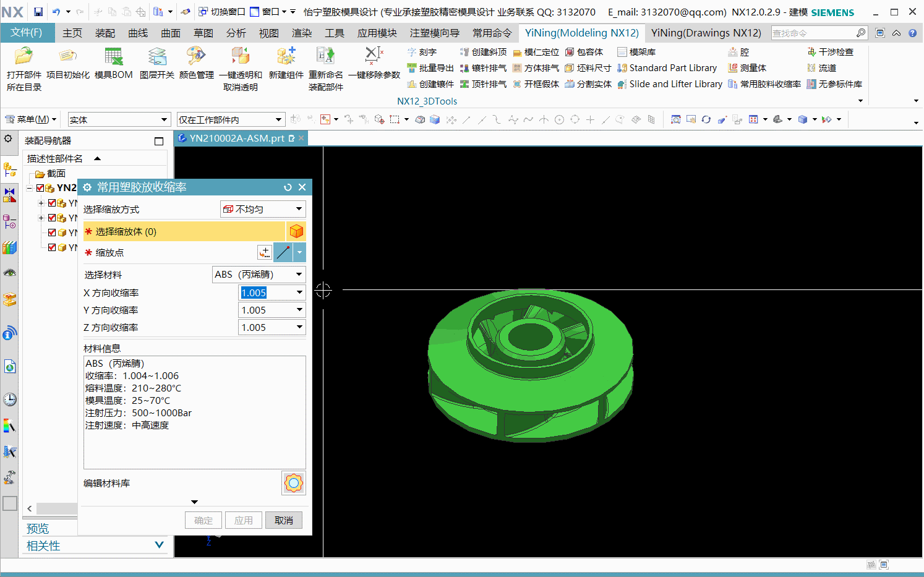The height and width of the screenshot is (577, 924).
Task: Toggle the YN2 root assembly checkbox
Action: pos(40,188)
